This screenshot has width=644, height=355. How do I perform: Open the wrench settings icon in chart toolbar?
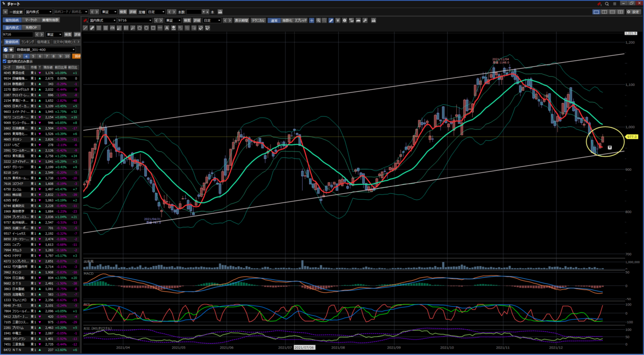click(x=365, y=20)
